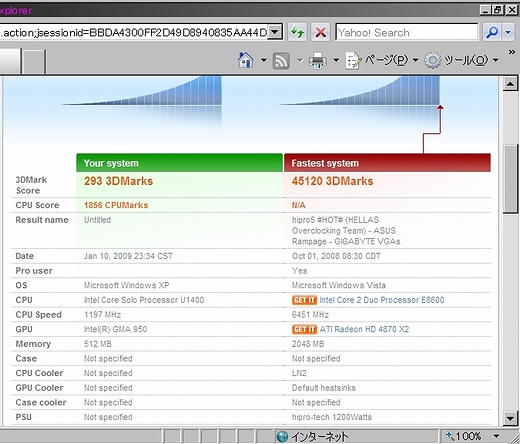Click the Pro user row label
Viewport: 520px width, 444px height.
pos(34,271)
